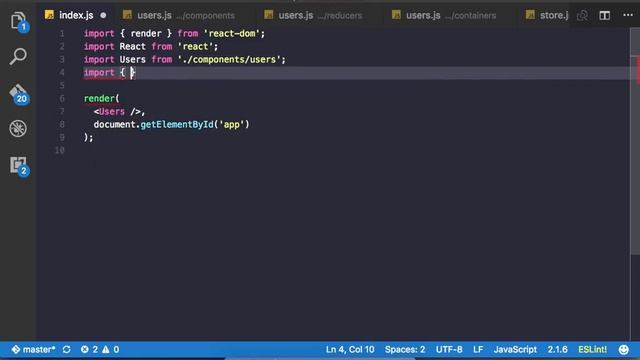This screenshot has height=360, width=640.
Task: Click getElementById on line 8
Action: 177,124
